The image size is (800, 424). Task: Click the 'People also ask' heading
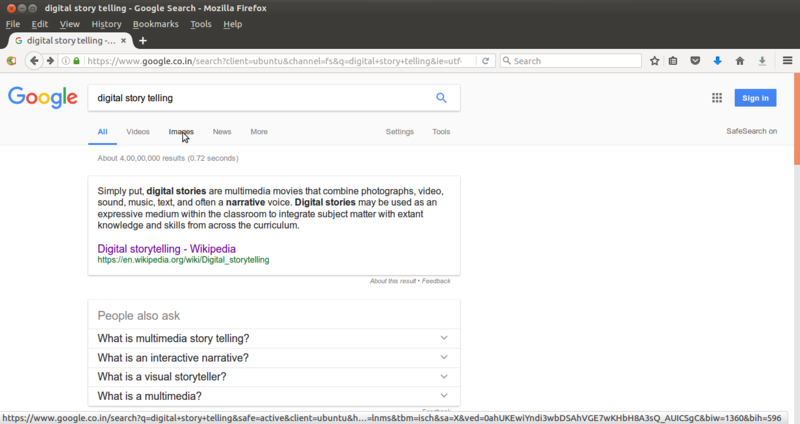click(138, 315)
